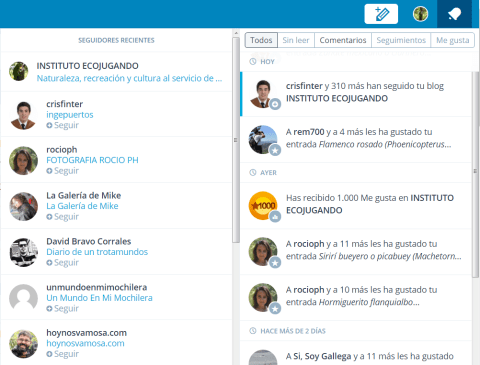The height and width of the screenshot is (365, 480).
Task: Open rocioph Sirirí bueyero like notification
Action: (356, 252)
